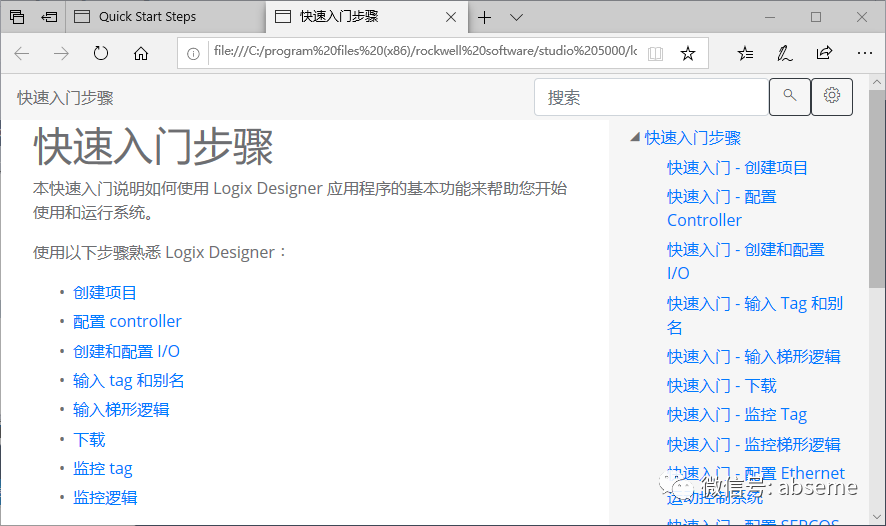Follow the 下载 link

click(x=89, y=440)
